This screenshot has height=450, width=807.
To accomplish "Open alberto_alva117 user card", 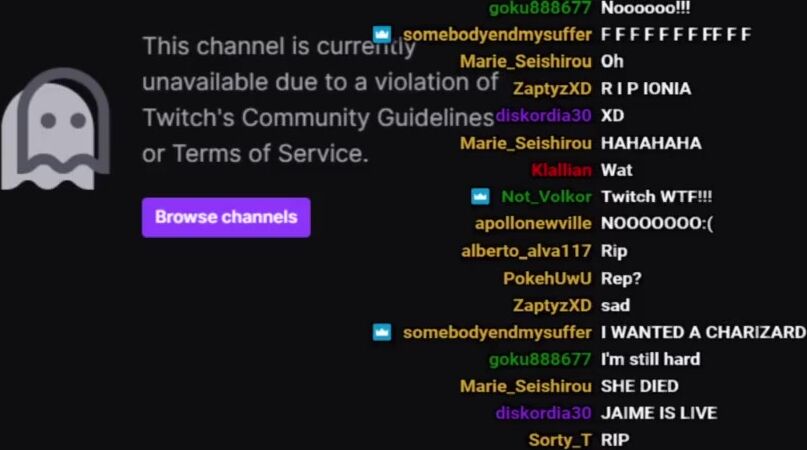I will point(526,251).
